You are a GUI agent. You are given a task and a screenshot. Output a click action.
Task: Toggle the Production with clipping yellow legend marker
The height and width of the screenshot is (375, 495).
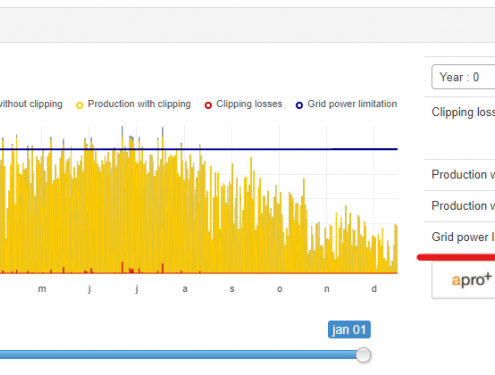click(79, 106)
